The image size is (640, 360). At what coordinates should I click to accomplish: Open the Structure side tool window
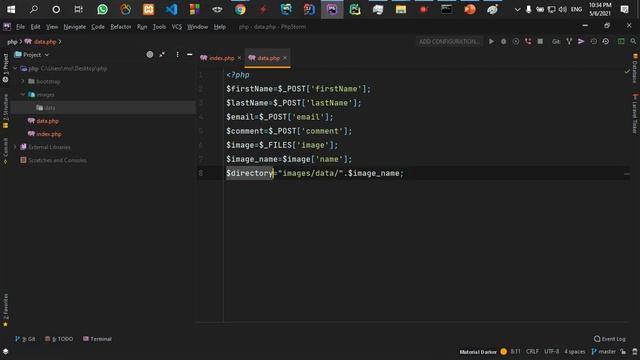5,111
